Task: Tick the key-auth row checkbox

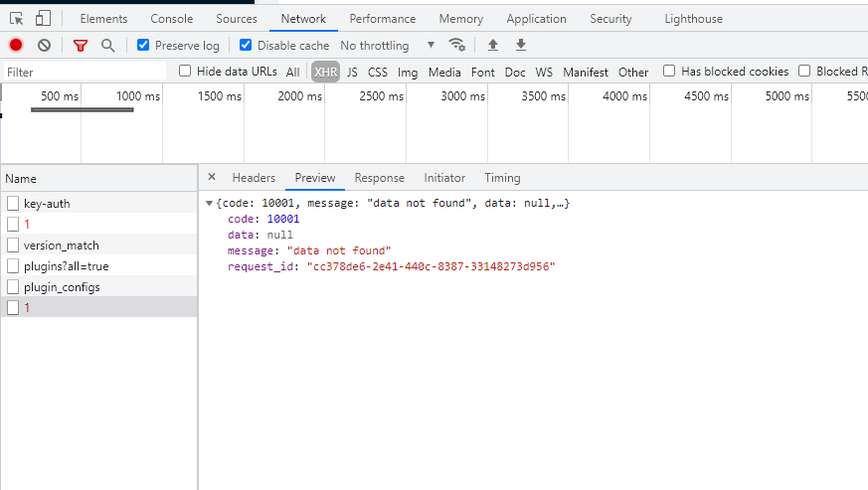Action: pos(13,203)
